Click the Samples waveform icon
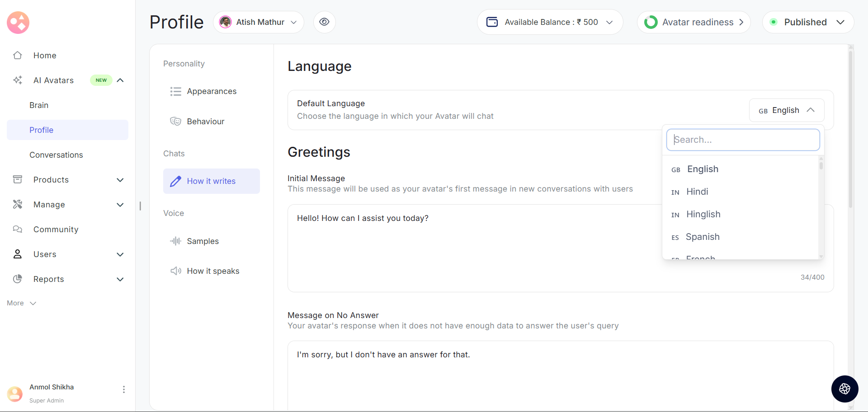868x412 pixels. [x=175, y=241]
